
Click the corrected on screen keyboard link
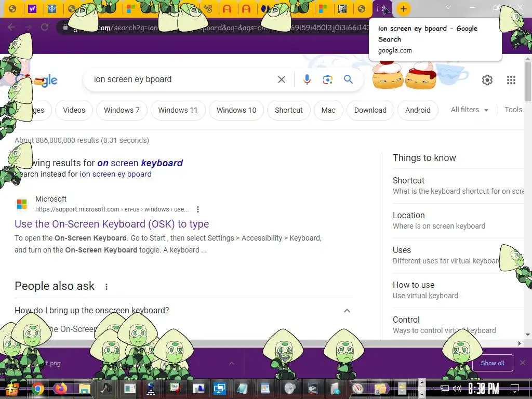(x=140, y=163)
